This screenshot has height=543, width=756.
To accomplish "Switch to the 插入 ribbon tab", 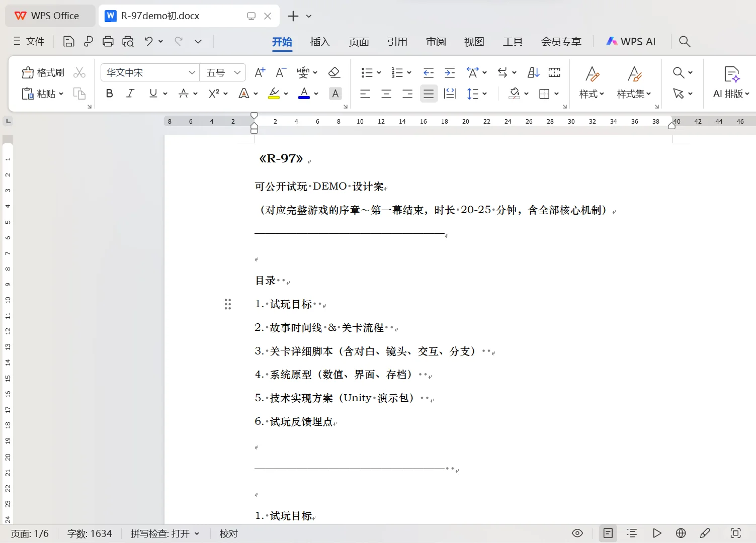I will 319,42.
